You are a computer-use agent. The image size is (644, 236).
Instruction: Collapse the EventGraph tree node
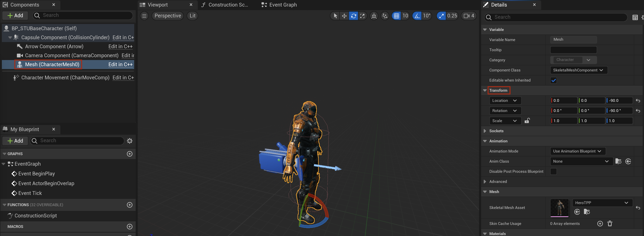pos(4,164)
